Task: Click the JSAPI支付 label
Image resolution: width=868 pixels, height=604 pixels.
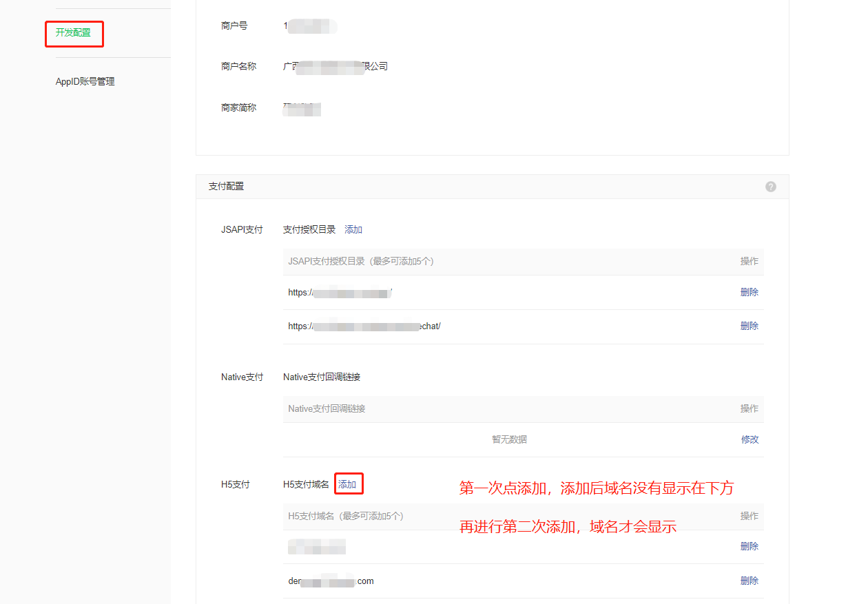Action: tap(242, 229)
